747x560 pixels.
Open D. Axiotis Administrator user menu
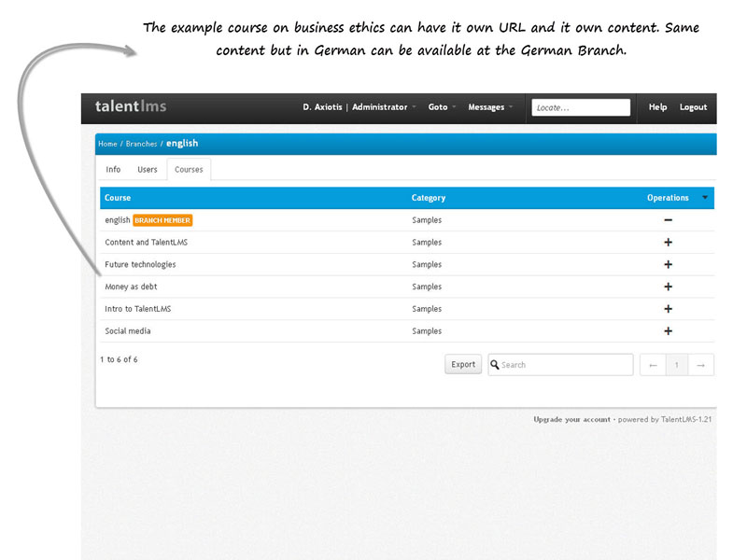pos(359,107)
